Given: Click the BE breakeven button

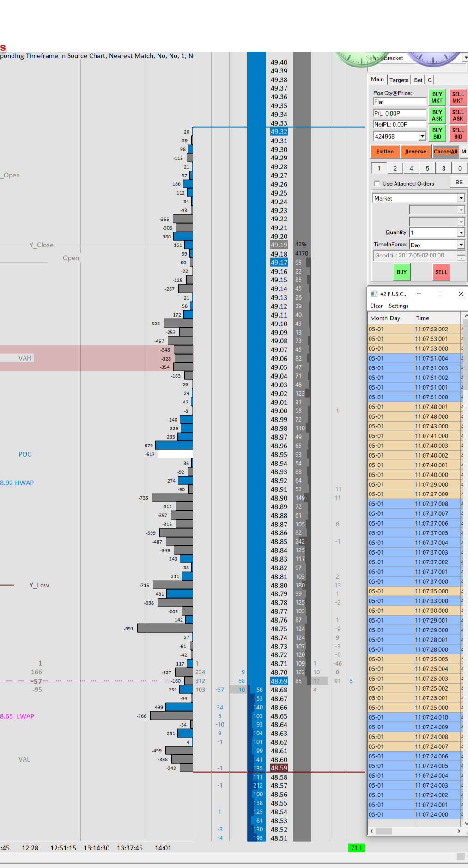Looking at the screenshot, I should point(459,183).
